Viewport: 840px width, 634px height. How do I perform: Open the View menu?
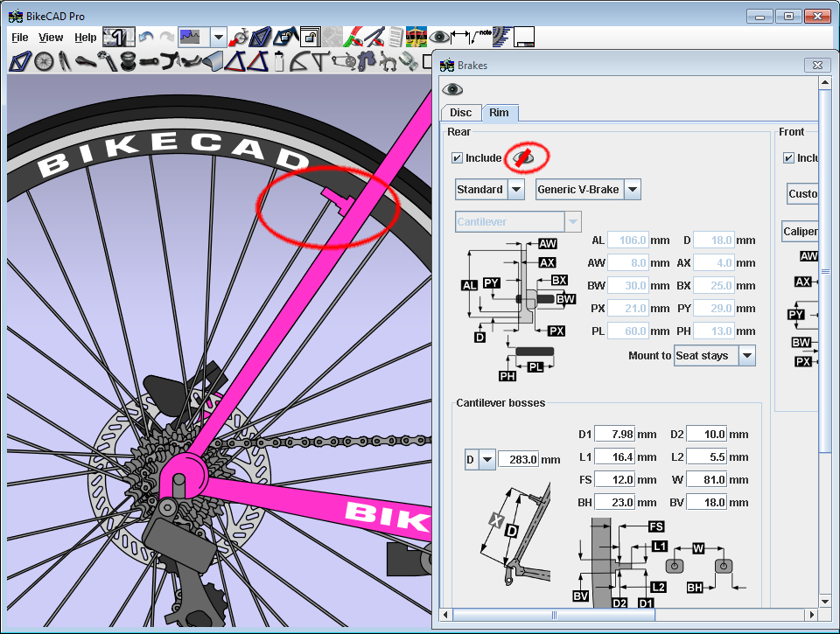point(51,38)
